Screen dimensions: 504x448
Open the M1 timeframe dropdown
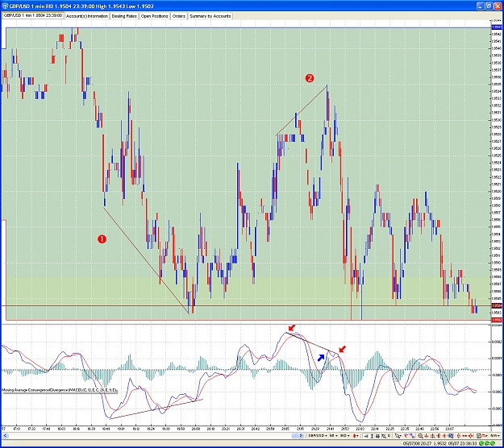click(333, 436)
